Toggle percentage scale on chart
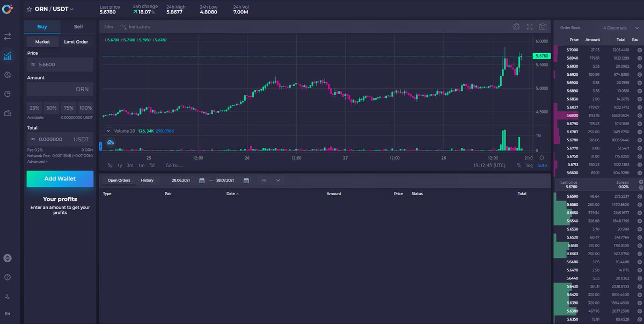The height and width of the screenshot is (324, 644). pos(519,165)
